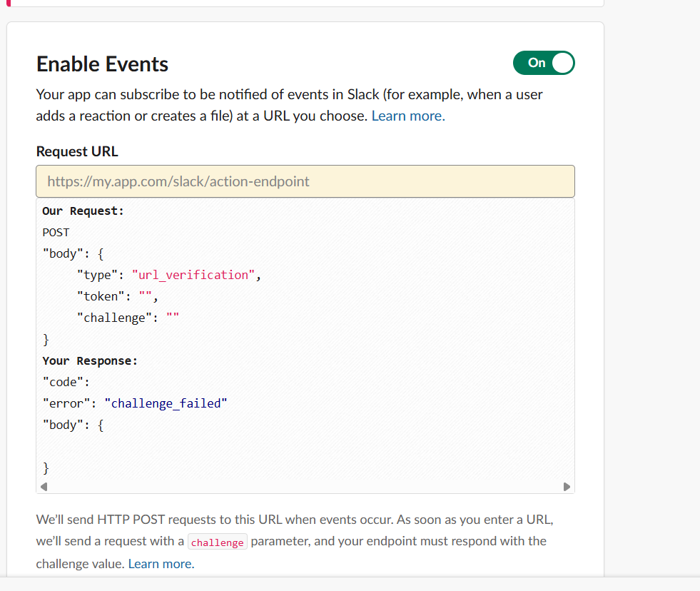This screenshot has width=700, height=591.
Task: Click the "token": line in request
Action: pos(118,296)
